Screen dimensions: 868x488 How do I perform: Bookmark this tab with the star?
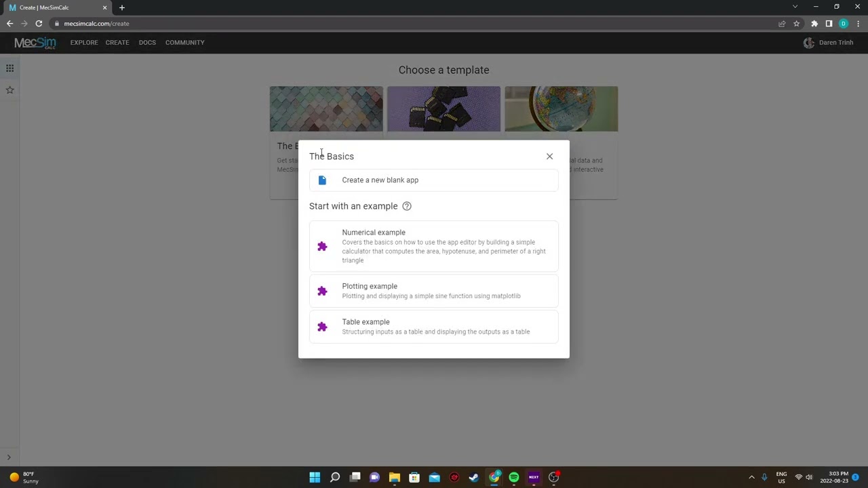point(797,24)
